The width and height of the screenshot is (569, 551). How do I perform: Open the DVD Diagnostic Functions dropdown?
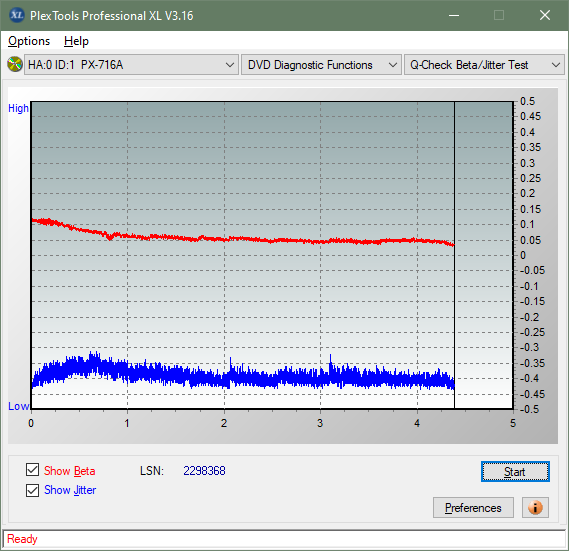coord(321,65)
